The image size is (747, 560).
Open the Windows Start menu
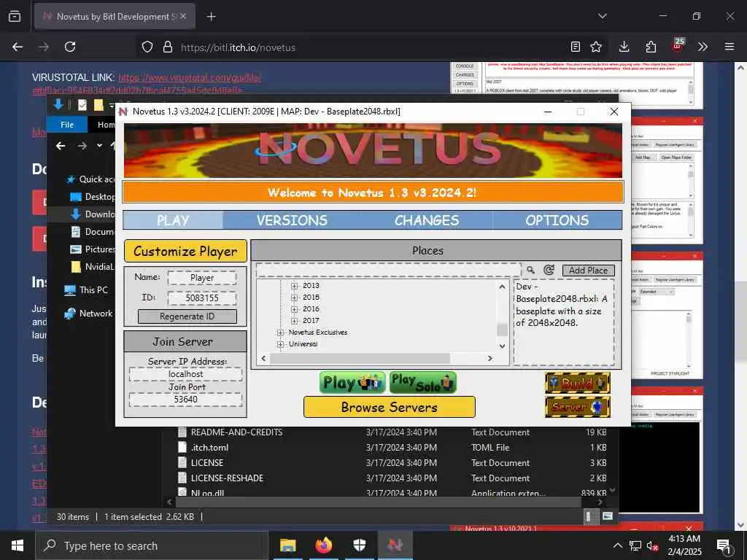18,545
